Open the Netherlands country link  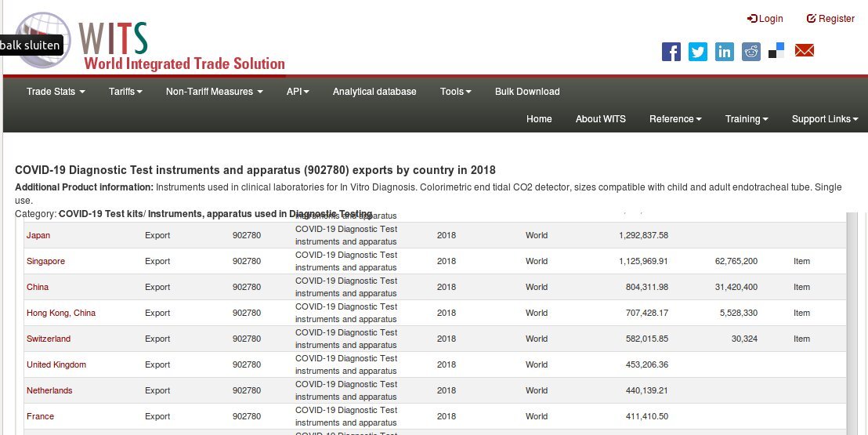pos(49,390)
